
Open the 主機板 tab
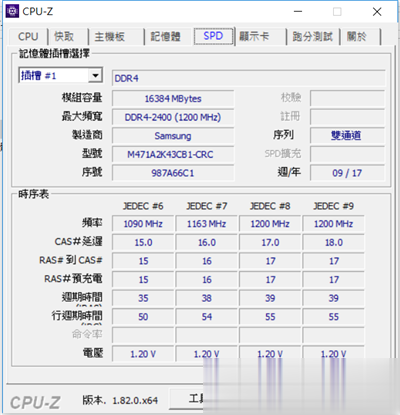click(x=110, y=36)
